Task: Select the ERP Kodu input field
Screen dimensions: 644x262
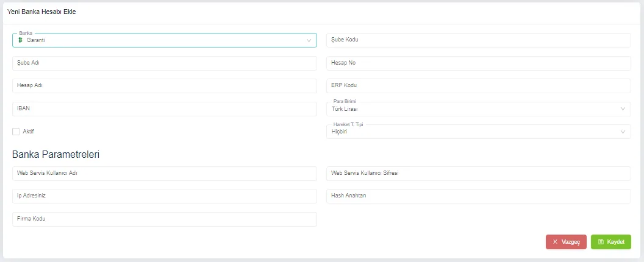Action: (x=479, y=86)
